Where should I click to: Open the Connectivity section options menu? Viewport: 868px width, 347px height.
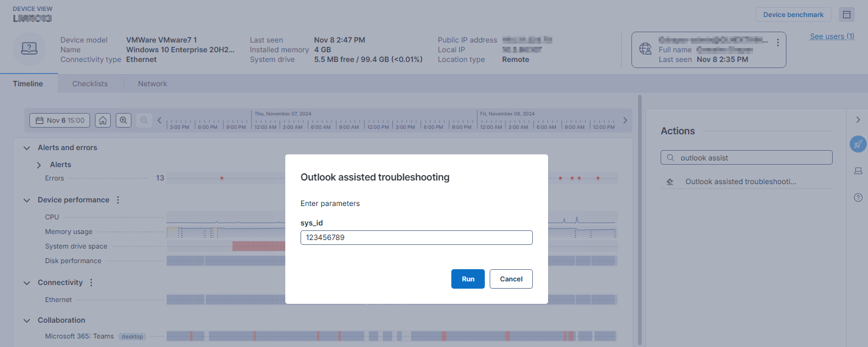pos(91,283)
